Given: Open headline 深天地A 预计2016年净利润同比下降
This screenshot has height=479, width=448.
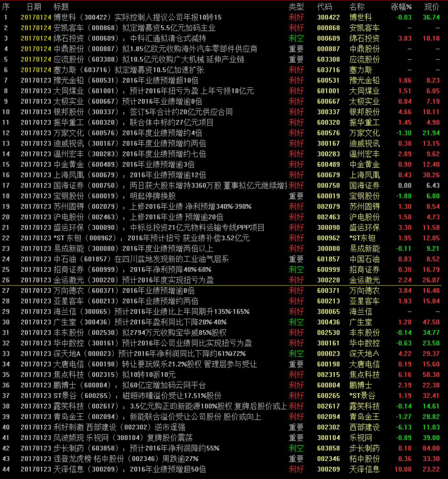Looking at the screenshot, I should click(x=150, y=354).
